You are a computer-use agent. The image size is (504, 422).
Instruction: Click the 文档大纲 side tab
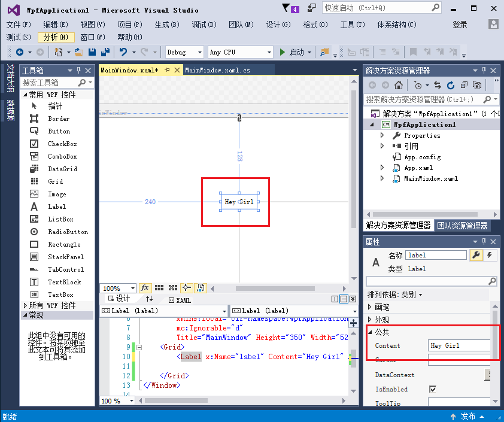[11, 79]
